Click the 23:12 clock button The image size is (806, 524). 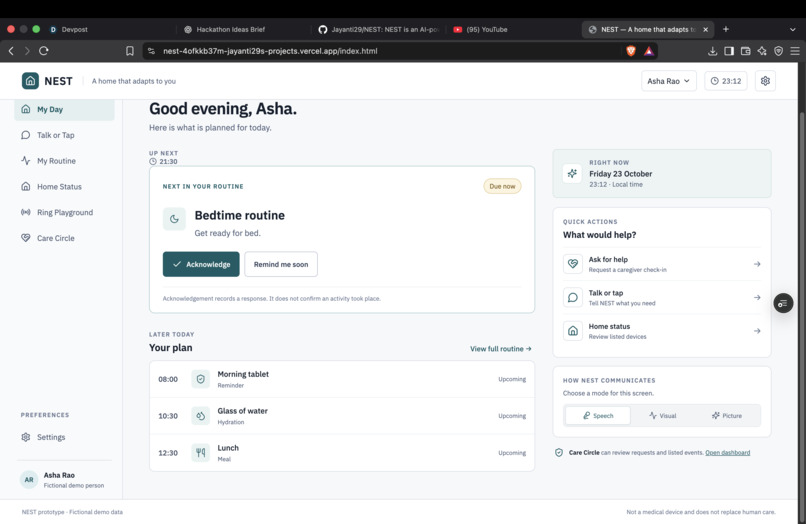(725, 81)
